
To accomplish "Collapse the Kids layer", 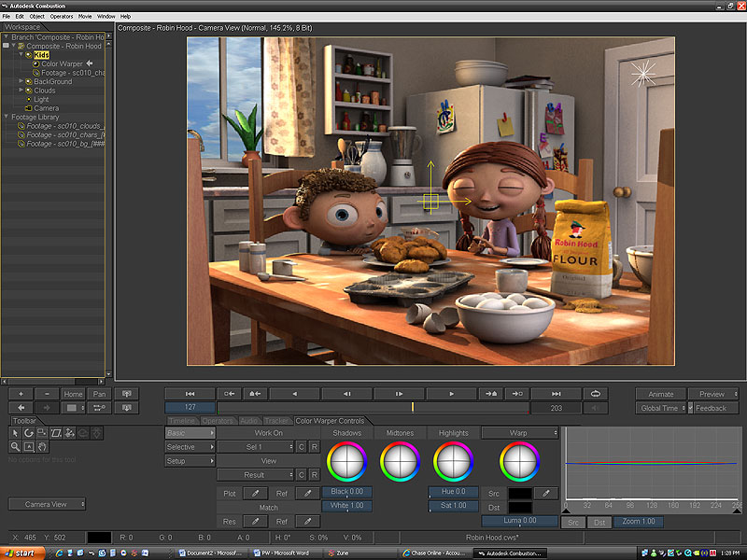I will (21, 54).
